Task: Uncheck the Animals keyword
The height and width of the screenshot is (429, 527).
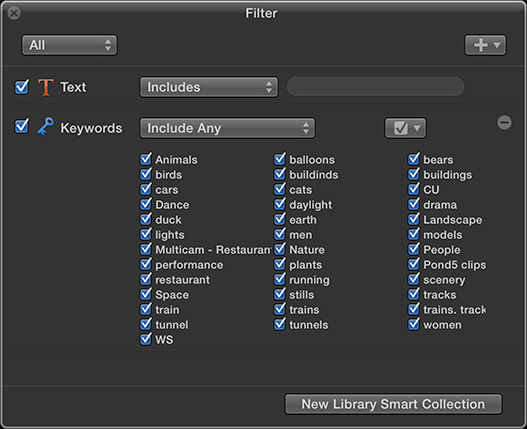Action: [x=146, y=159]
